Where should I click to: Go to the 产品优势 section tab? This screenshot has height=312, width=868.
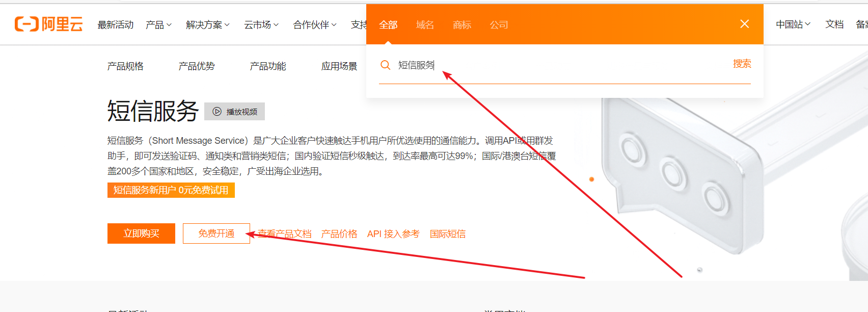click(197, 66)
